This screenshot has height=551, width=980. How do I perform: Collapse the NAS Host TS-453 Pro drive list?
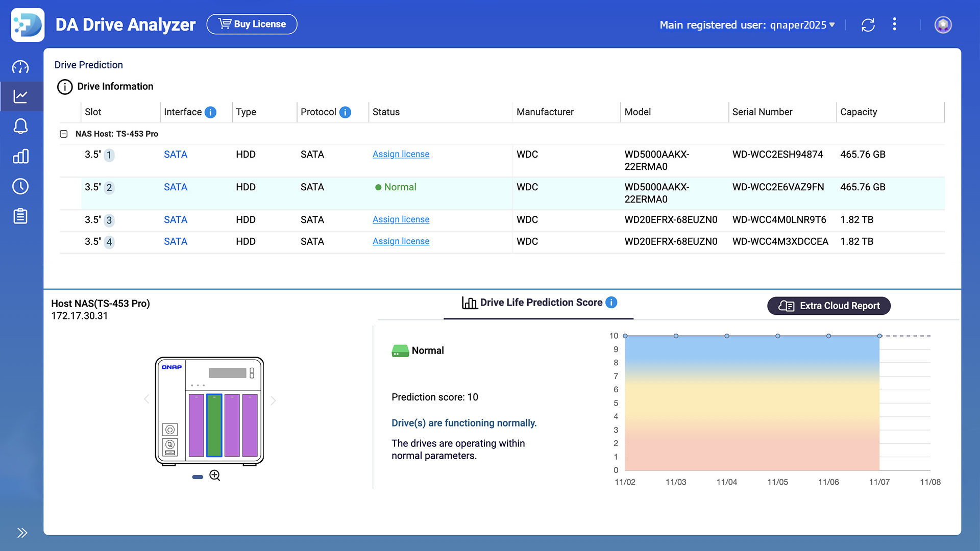pyautogui.click(x=64, y=134)
